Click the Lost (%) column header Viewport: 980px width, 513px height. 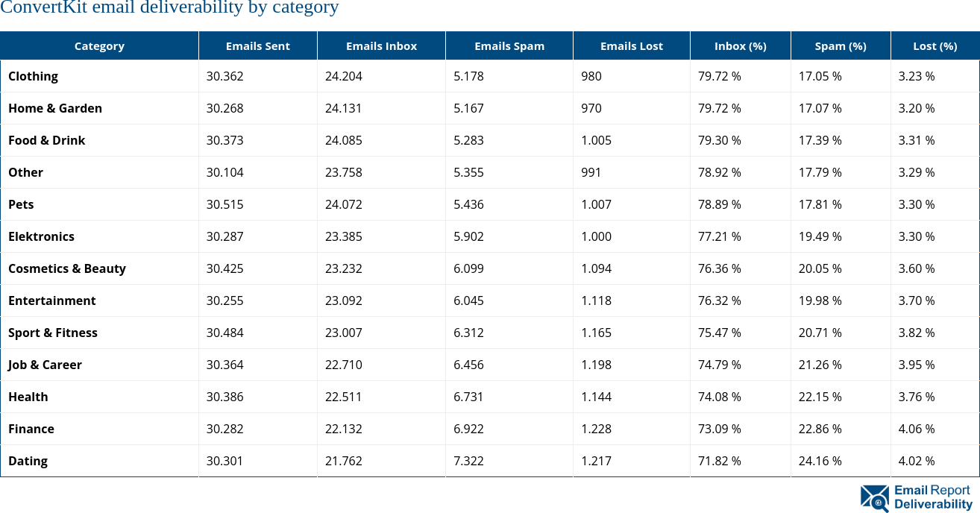(x=935, y=45)
